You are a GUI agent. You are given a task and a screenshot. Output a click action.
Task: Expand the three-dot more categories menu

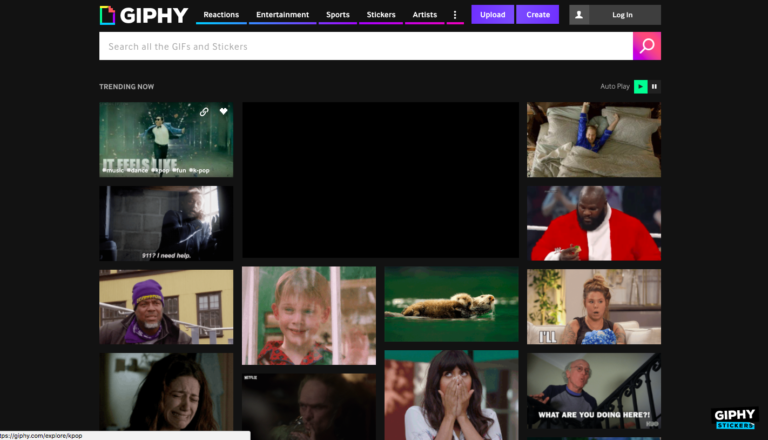click(x=455, y=15)
